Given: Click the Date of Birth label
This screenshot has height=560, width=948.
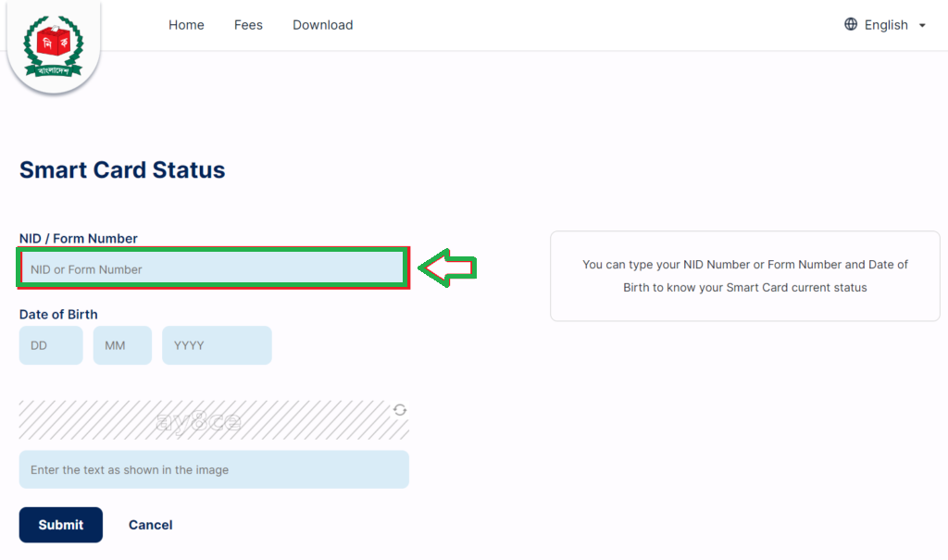Looking at the screenshot, I should point(58,315).
